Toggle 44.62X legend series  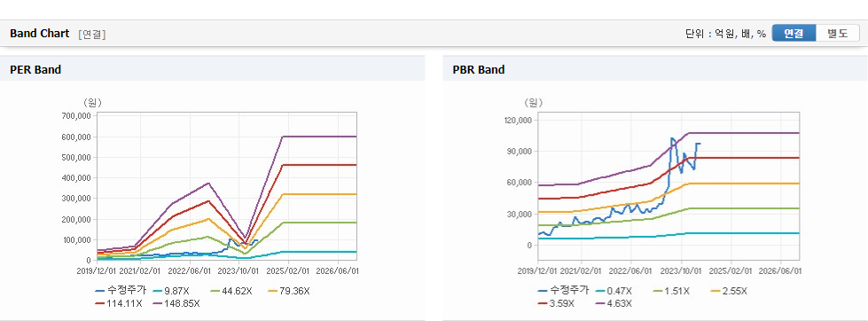pos(231,291)
